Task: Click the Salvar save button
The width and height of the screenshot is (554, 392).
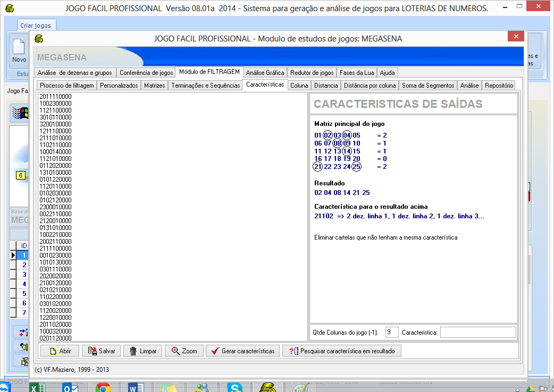Action: (x=101, y=351)
